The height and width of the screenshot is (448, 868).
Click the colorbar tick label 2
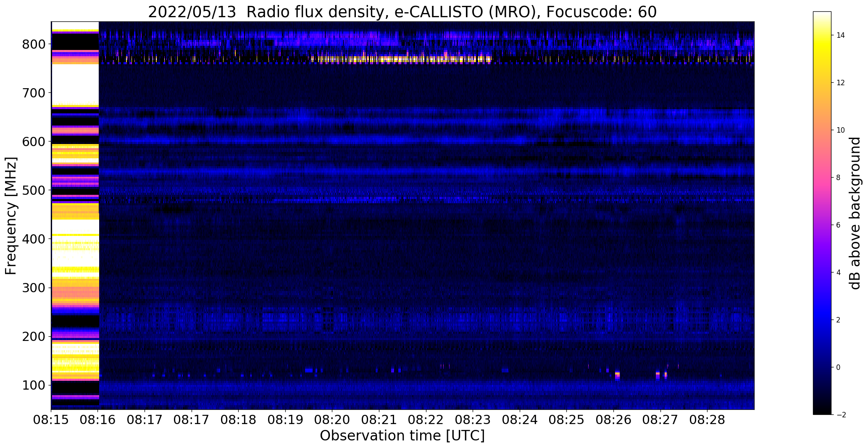click(839, 320)
